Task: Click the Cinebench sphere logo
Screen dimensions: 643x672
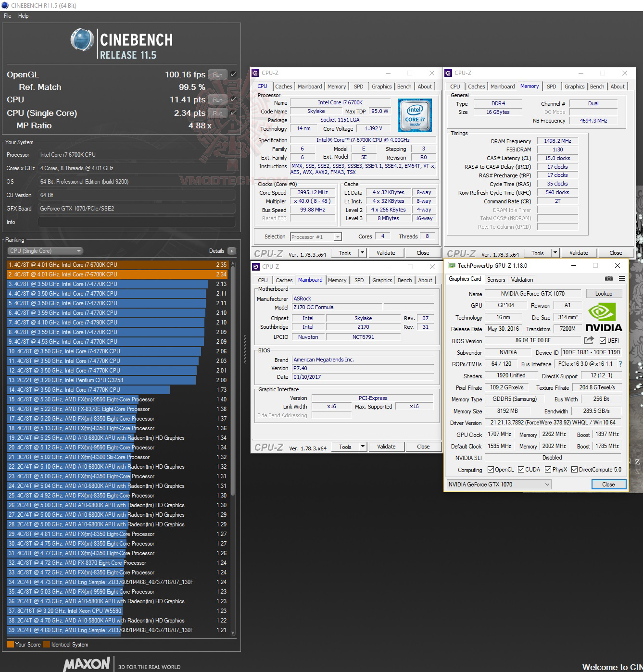Action: 82,40
